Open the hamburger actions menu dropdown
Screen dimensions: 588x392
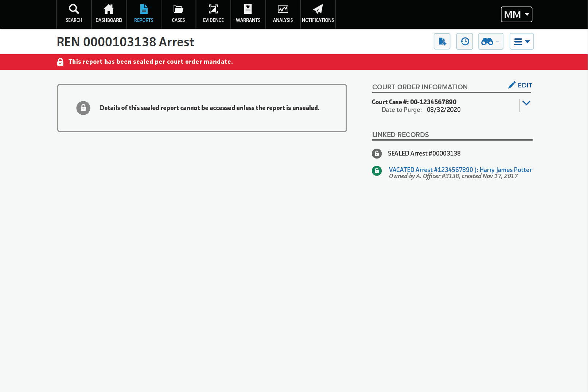(x=521, y=42)
